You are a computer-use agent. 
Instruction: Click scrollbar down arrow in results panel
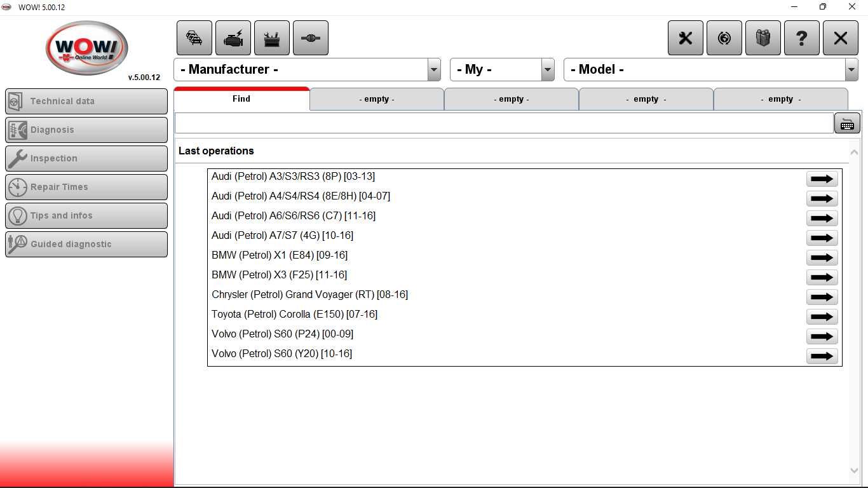coord(854,470)
